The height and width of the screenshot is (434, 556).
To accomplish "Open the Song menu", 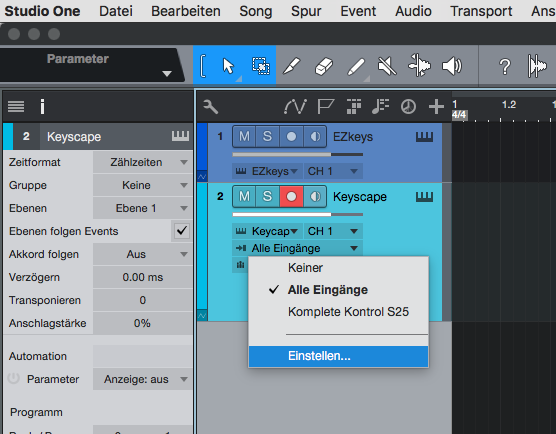I will coord(256,11).
